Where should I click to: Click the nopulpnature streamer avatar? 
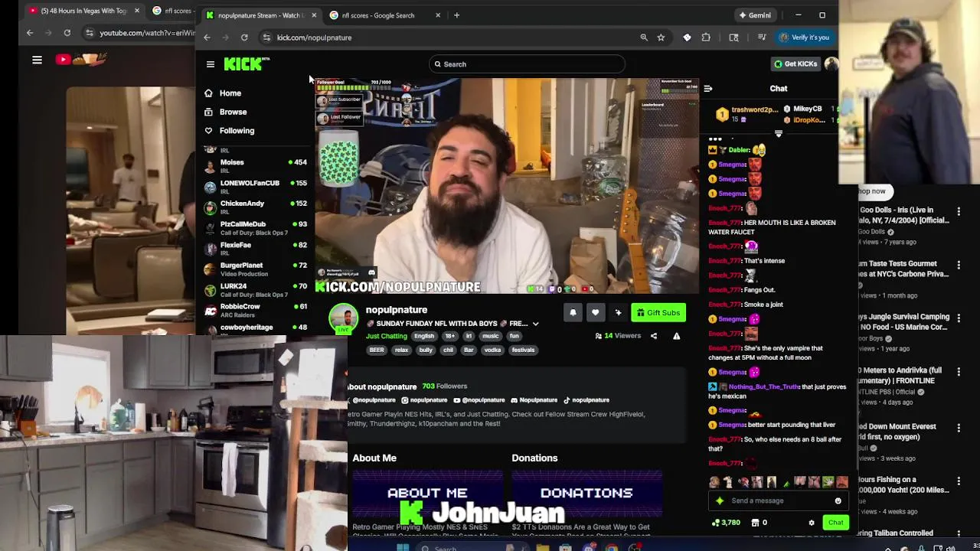click(343, 318)
